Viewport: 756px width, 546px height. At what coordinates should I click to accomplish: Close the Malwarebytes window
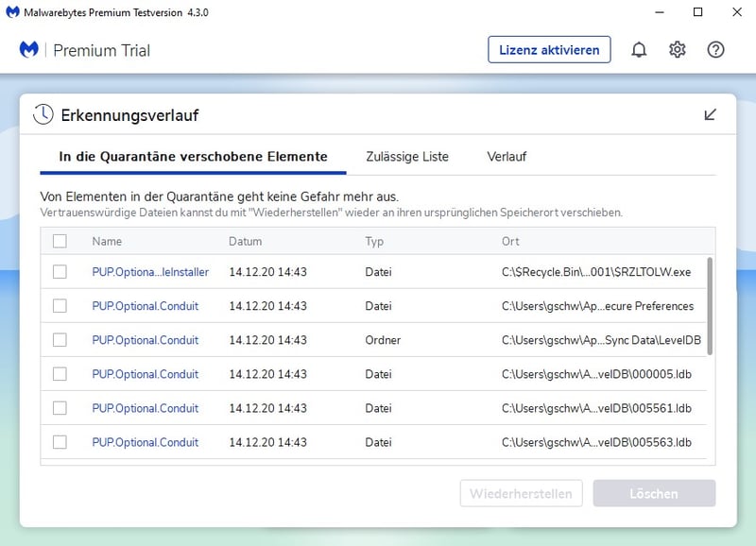click(737, 12)
